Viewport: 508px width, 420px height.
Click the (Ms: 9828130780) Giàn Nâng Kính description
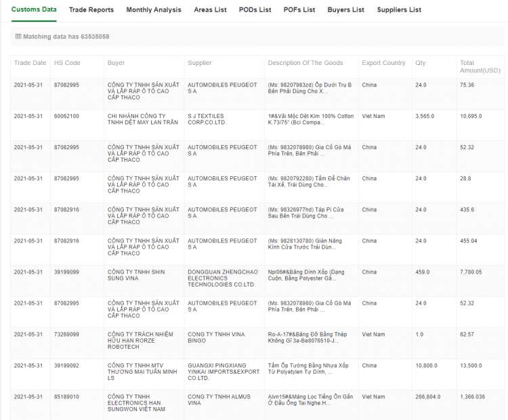click(x=305, y=244)
